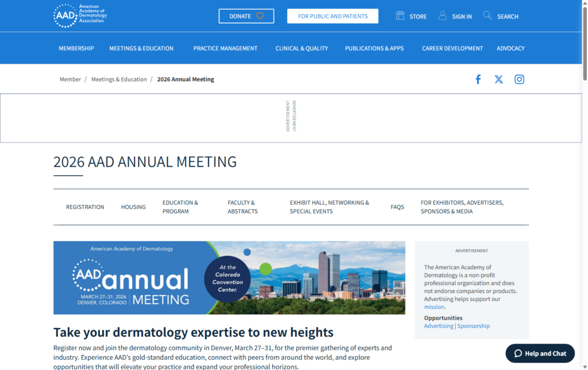Open the FAQs section
The height and width of the screenshot is (370, 588).
click(397, 207)
